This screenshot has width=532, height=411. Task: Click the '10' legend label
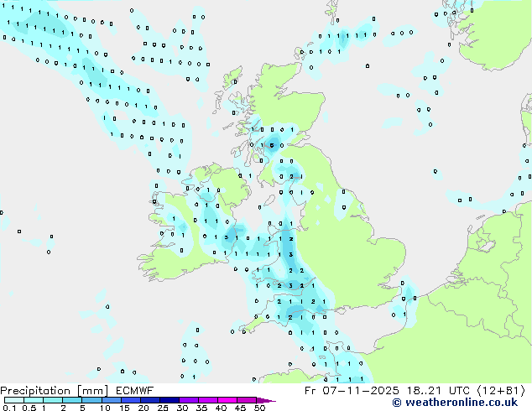(x=105, y=408)
